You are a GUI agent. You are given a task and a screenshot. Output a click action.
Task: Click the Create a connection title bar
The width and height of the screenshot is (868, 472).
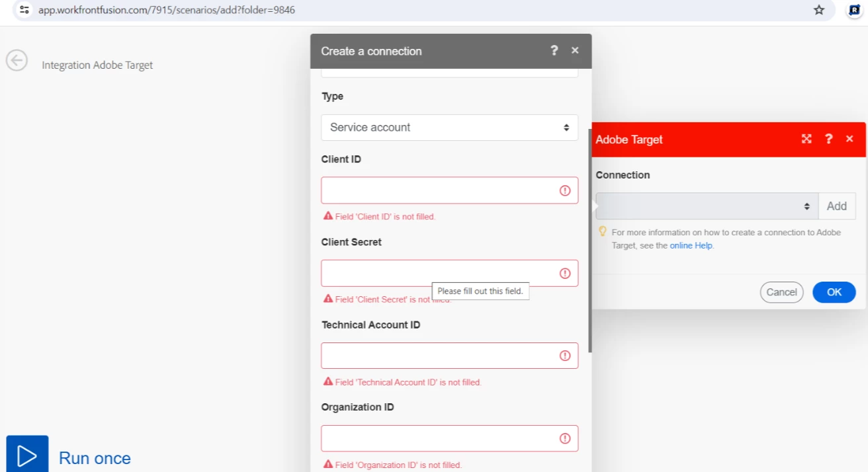[451, 51]
